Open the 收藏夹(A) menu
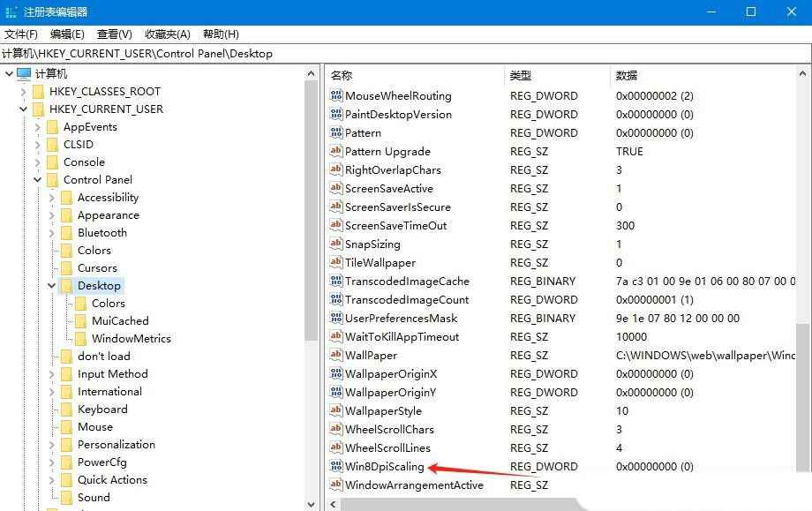The width and height of the screenshot is (812, 511). [165, 34]
